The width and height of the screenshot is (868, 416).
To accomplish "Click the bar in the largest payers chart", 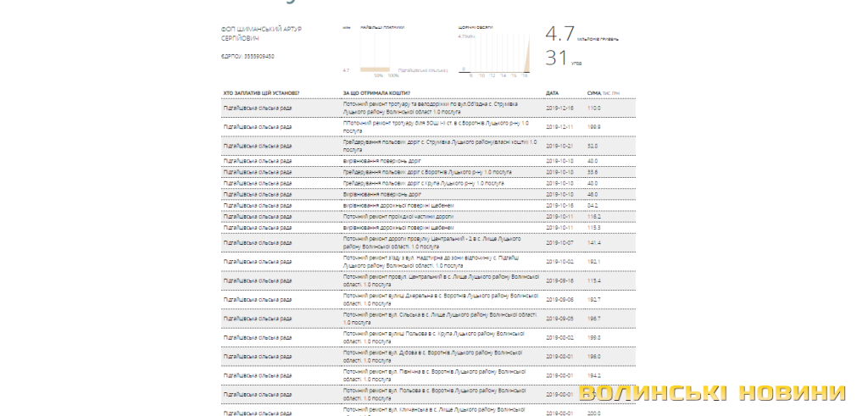I will tap(375, 69).
